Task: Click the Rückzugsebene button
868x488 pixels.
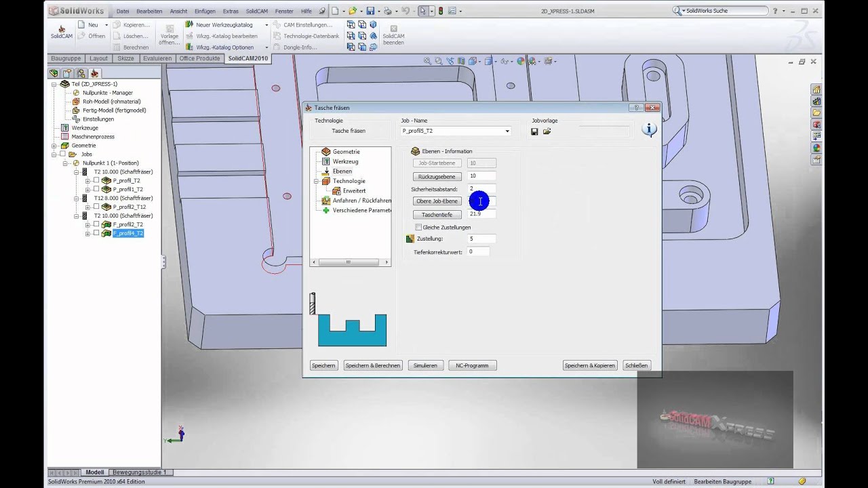Action: pos(437,176)
